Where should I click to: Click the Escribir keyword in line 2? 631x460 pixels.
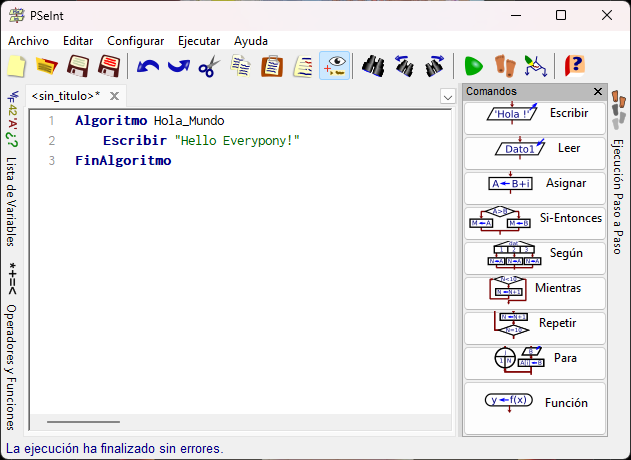(135, 140)
